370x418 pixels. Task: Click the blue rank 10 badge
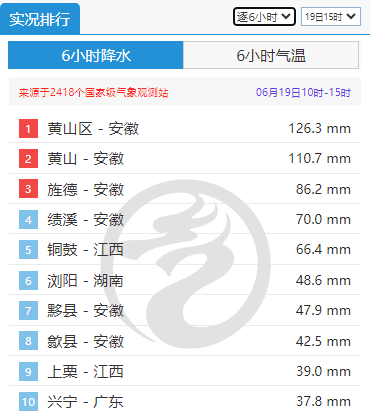pos(28,402)
